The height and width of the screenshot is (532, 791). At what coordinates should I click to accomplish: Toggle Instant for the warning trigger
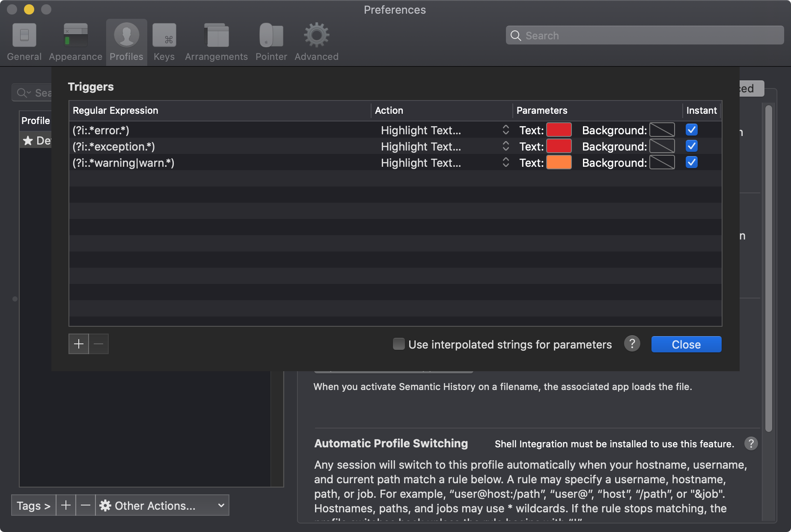(691, 162)
